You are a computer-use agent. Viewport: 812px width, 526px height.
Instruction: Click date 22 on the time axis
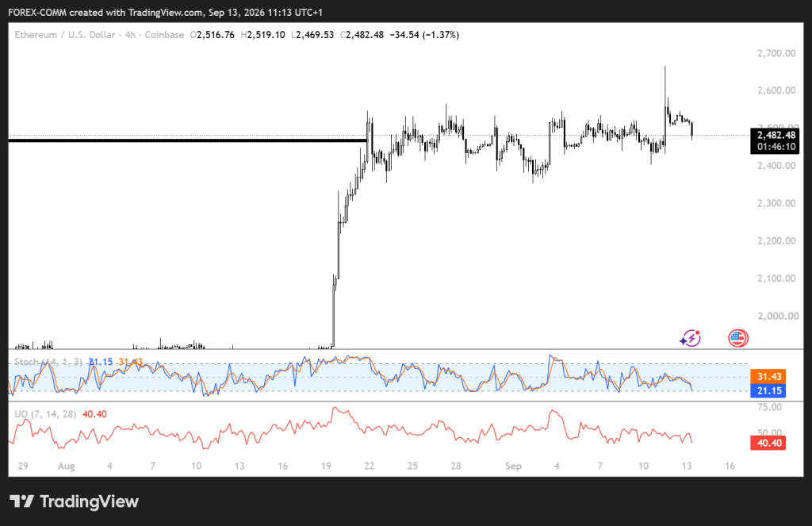coord(369,466)
